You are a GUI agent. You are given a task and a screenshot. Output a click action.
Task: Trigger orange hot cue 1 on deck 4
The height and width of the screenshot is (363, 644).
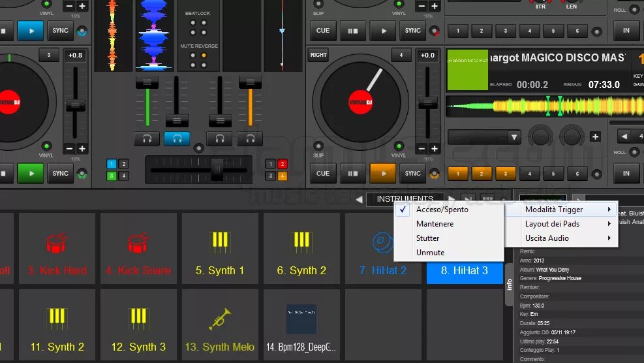pos(457,174)
